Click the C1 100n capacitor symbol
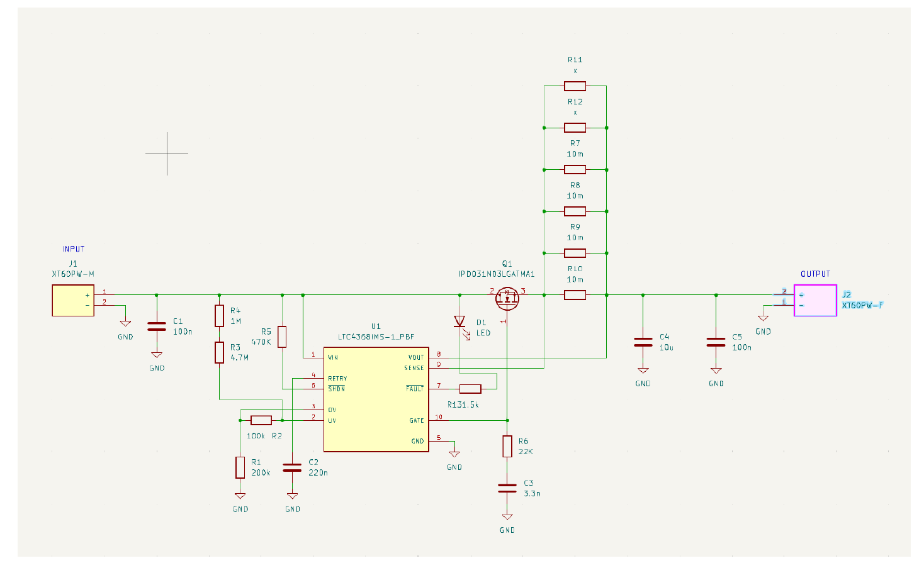Screen dimensions: 924x563 (x=157, y=326)
